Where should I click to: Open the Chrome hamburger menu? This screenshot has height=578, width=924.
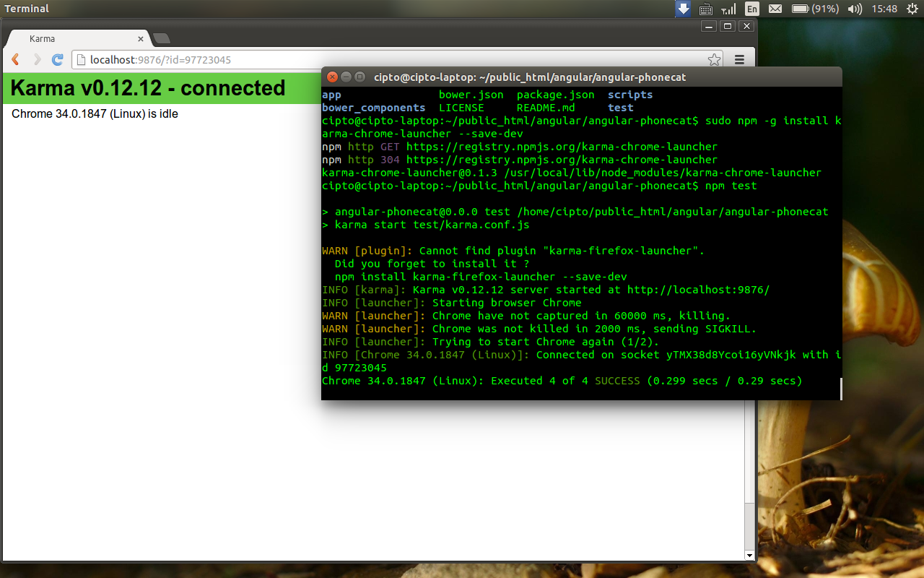coord(739,60)
